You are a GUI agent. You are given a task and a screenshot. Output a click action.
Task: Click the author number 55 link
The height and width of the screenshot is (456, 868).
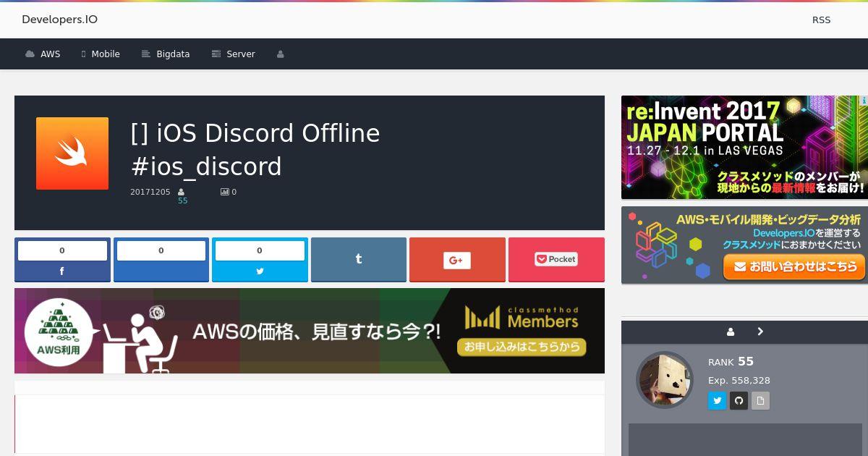pyautogui.click(x=182, y=200)
